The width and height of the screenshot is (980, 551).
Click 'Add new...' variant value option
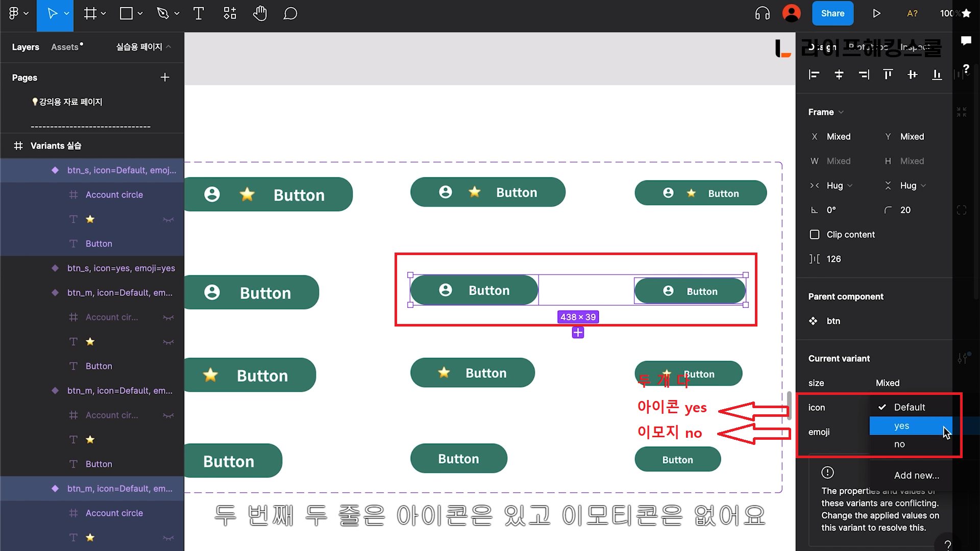[x=916, y=475]
